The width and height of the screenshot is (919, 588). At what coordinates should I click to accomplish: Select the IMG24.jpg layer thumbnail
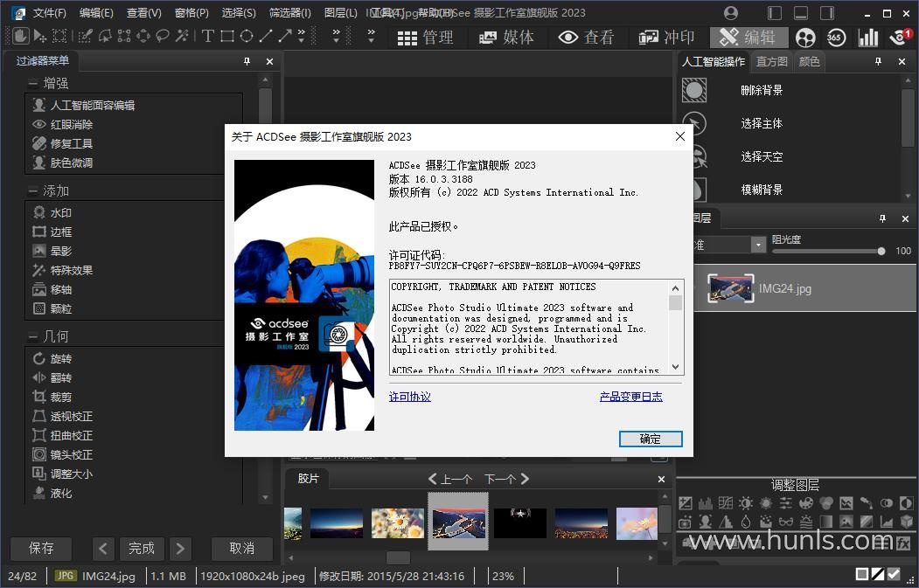(x=730, y=288)
